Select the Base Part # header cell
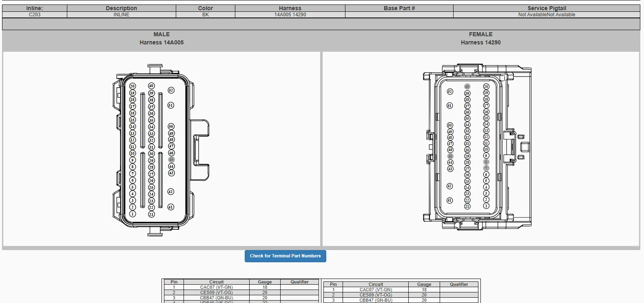This screenshot has width=644, height=303. 399,8
